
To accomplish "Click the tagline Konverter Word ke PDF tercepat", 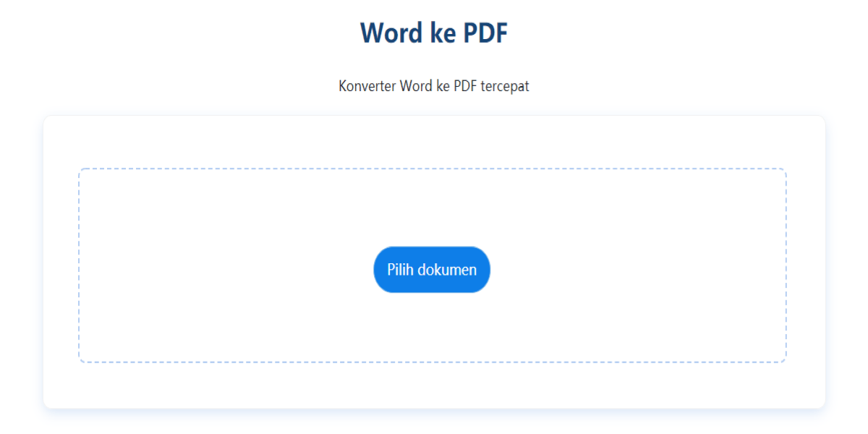I will point(433,85).
